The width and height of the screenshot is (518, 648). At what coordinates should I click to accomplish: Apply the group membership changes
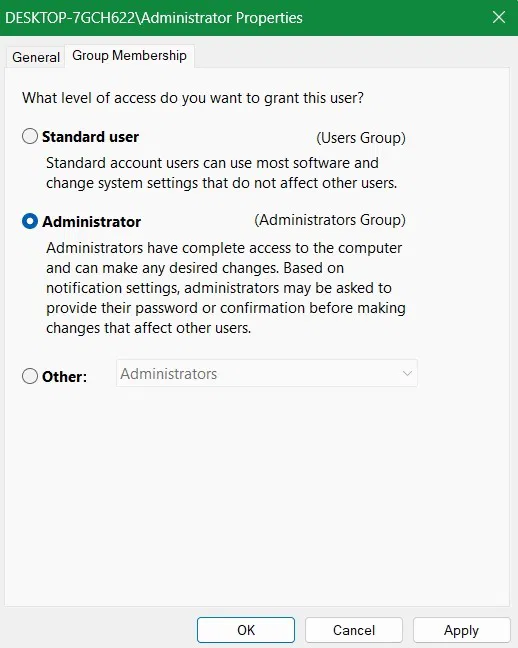pyautogui.click(x=461, y=630)
